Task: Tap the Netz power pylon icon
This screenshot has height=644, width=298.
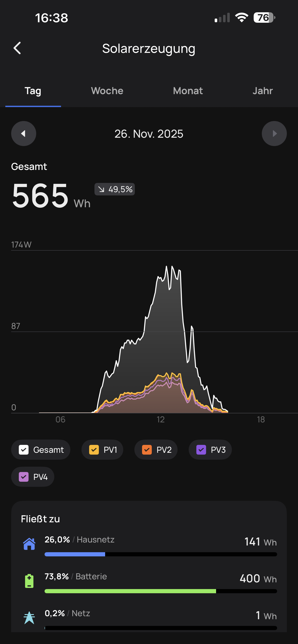Action: [x=29, y=618]
